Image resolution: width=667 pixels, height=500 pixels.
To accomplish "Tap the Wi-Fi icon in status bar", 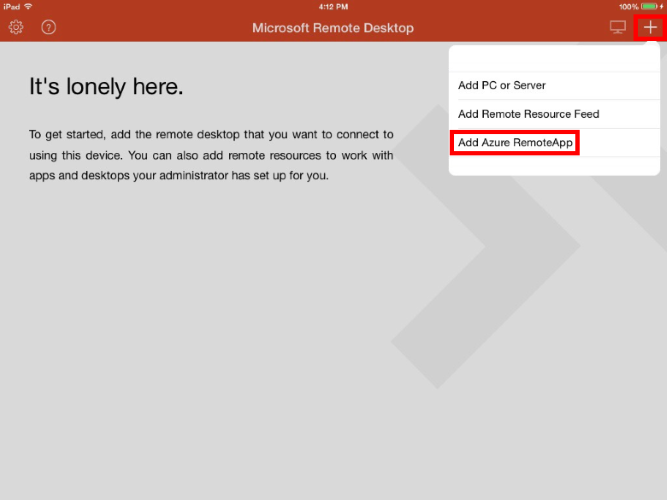I will [x=29, y=6].
